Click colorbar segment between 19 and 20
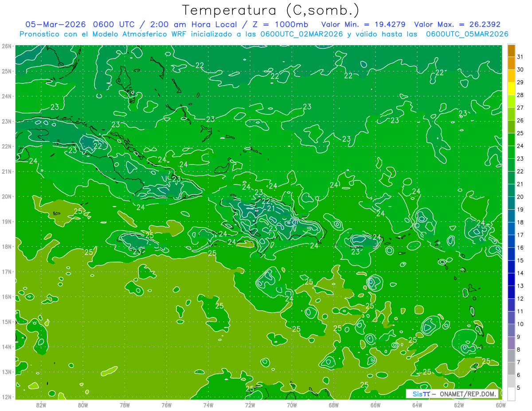 pyautogui.click(x=511, y=203)
